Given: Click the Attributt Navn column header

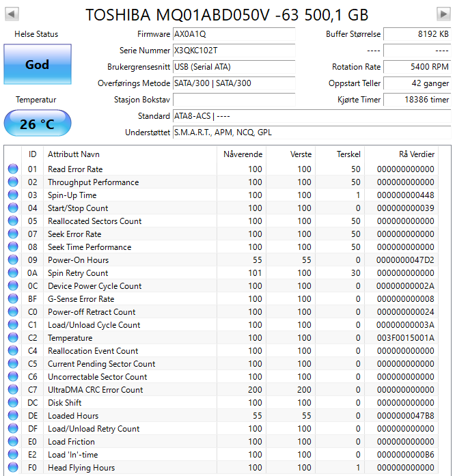Looking at the screenshot, I should click(x=74, y=154).
